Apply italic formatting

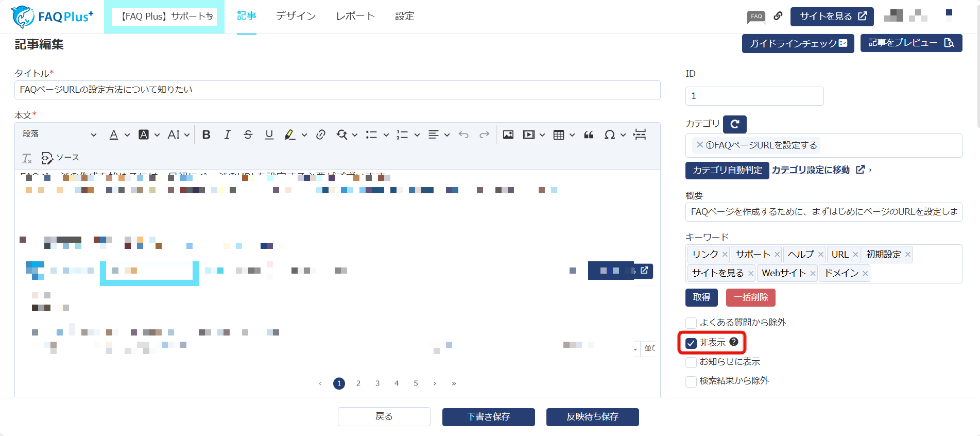click(x=227, y=135)
